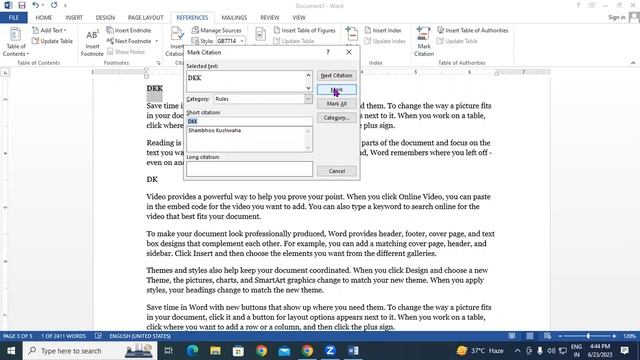The height and width of the screenshot is (360, 640).
Task: Click the Save icon in title bar
Action: 22,5
